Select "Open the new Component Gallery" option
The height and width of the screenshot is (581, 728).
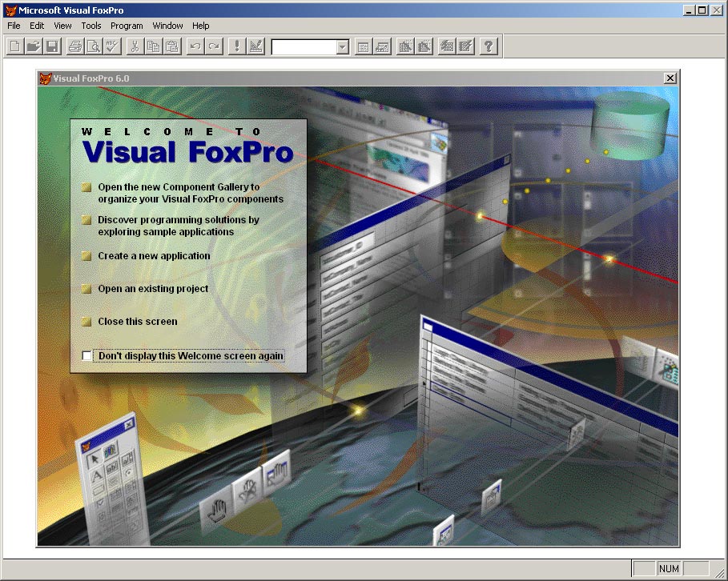tap(183, 193)
